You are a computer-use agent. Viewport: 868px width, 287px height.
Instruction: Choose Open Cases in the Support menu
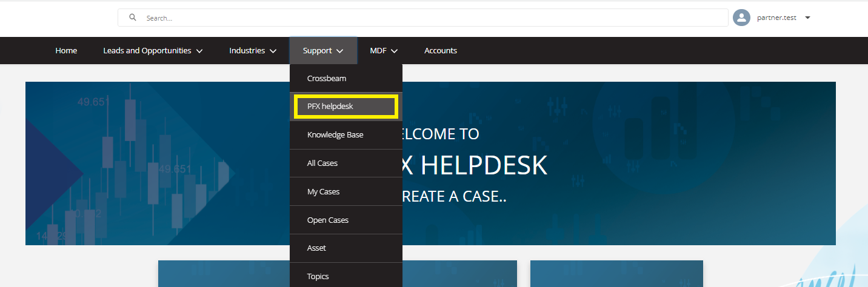[328, 220]
